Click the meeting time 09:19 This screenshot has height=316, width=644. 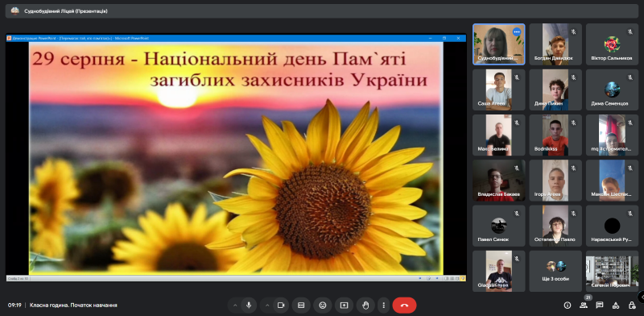coord(14,306)
